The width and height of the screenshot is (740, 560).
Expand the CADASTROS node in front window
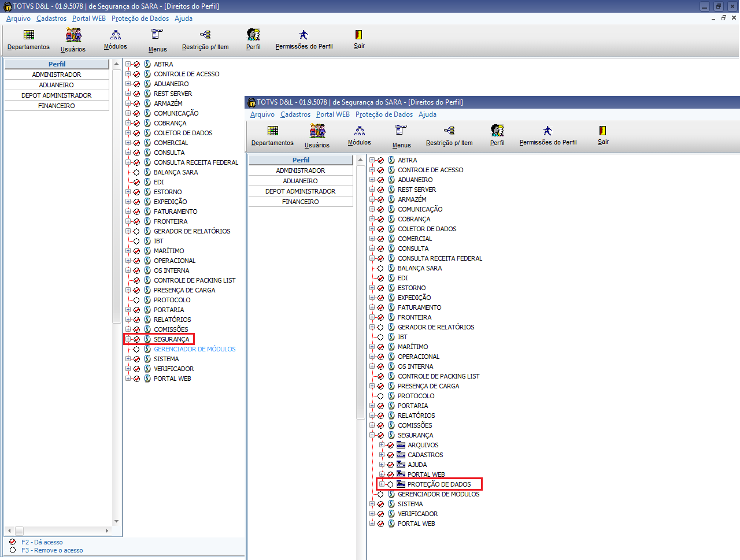[382, 455]
